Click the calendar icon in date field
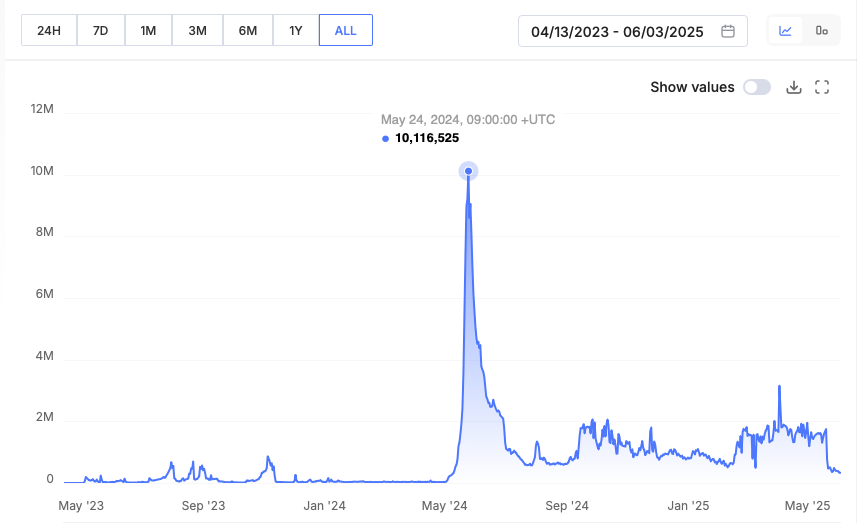 point(728,31)
